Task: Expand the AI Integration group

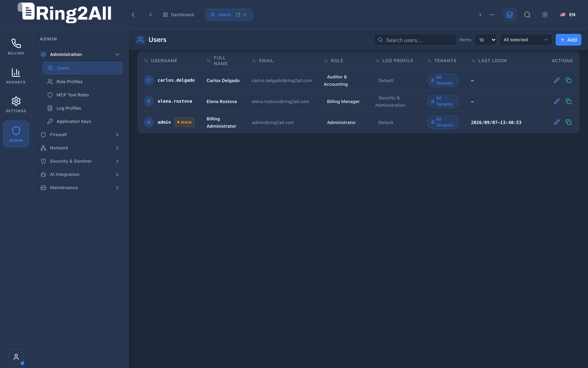Action: point(80,174)
